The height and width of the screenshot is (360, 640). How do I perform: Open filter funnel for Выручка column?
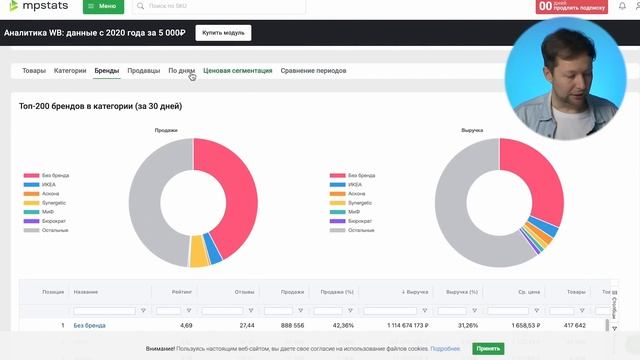(x=425, y=311)
